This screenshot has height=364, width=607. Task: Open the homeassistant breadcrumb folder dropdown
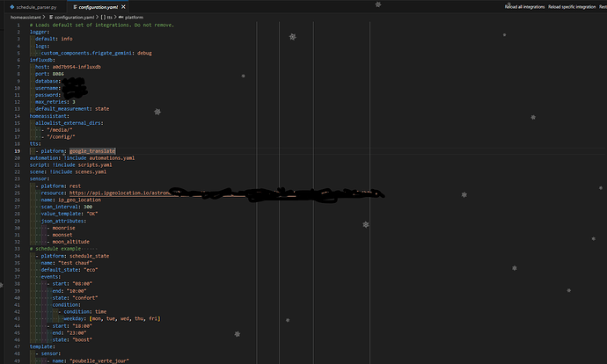pos(26,17)
